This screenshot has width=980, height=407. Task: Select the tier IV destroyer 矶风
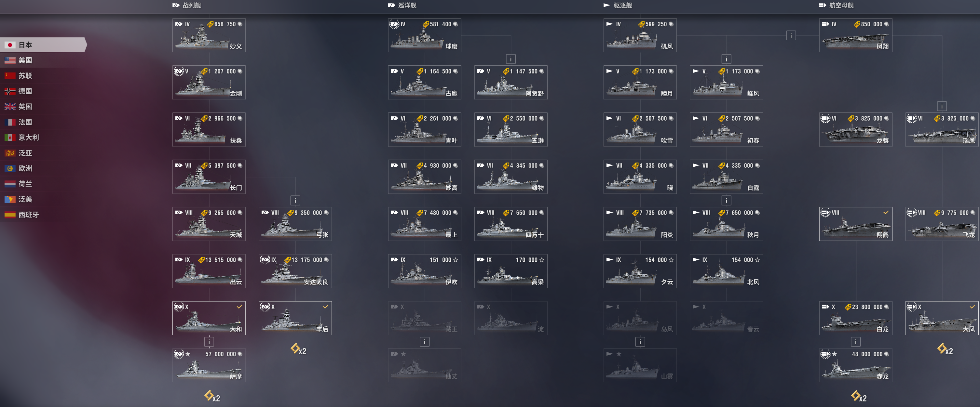(640, 35)
